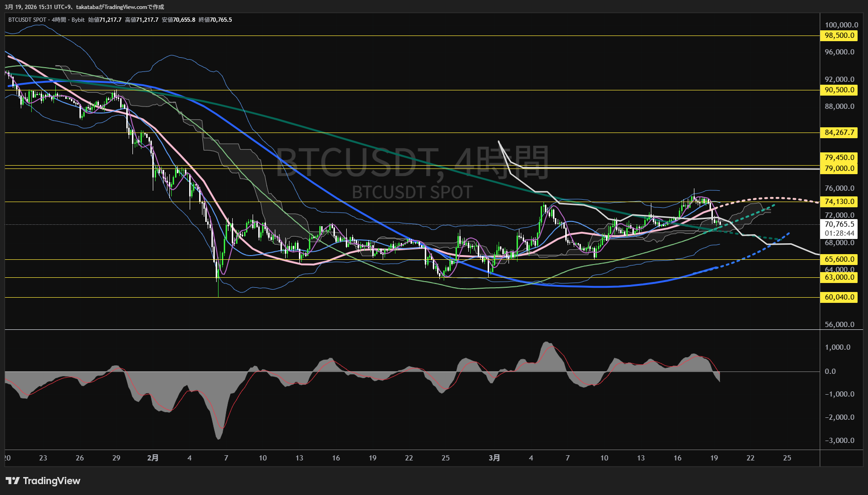Select the yellow 74,130.0 price level
This screenshot has height=495, width=868.
click(839, 202)
